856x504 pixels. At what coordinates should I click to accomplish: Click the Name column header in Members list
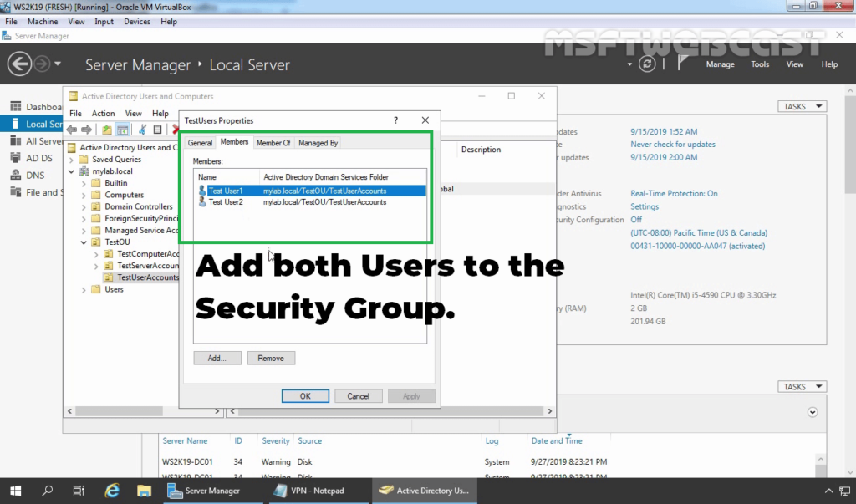(227, 177)
